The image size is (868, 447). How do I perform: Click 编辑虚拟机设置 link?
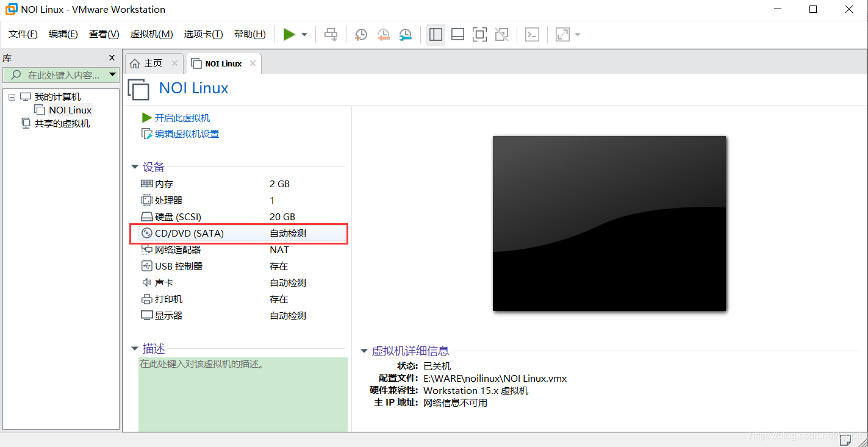pos(187,134)
